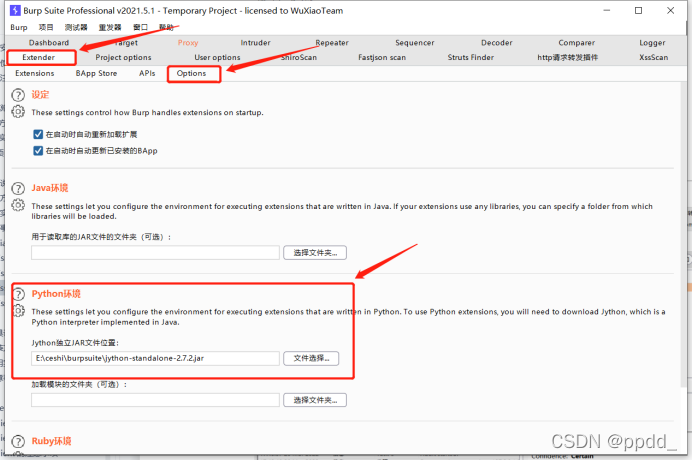692x461 pixels.
Task: Click the 设定 heading
Action: point(40,94)
